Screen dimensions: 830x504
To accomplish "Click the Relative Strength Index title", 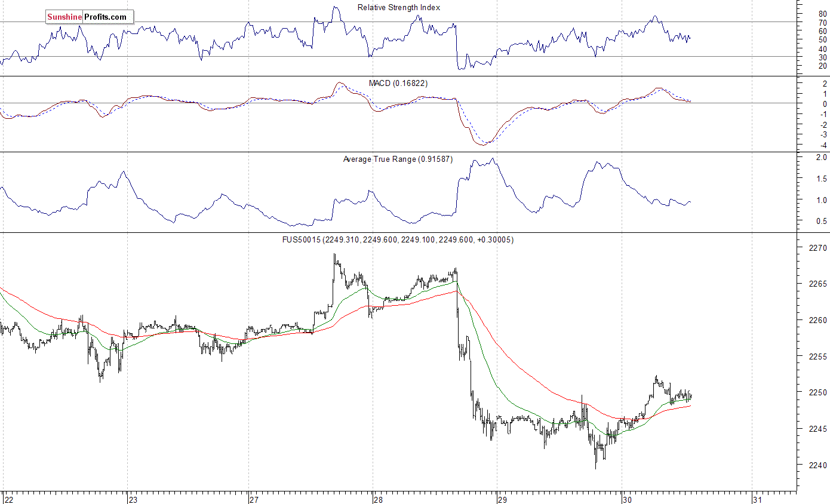I will click(399, 7).
